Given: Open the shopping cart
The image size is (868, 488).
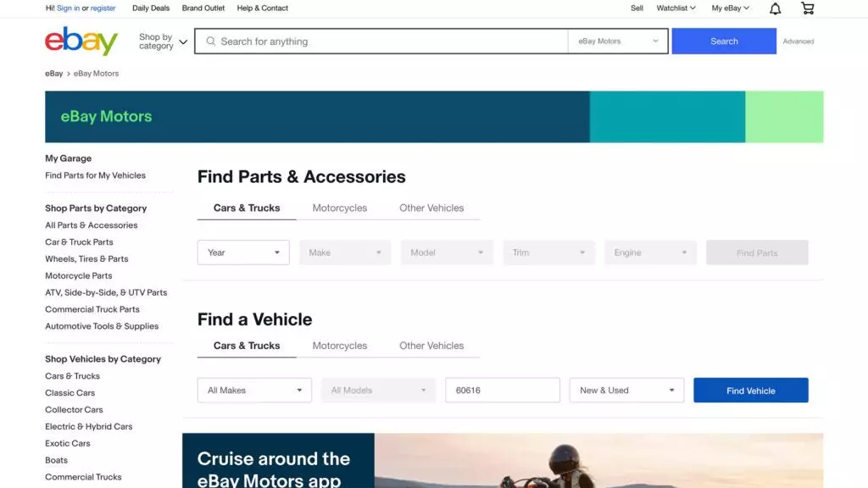Looking at the screenshot, I should click(808, 8).
